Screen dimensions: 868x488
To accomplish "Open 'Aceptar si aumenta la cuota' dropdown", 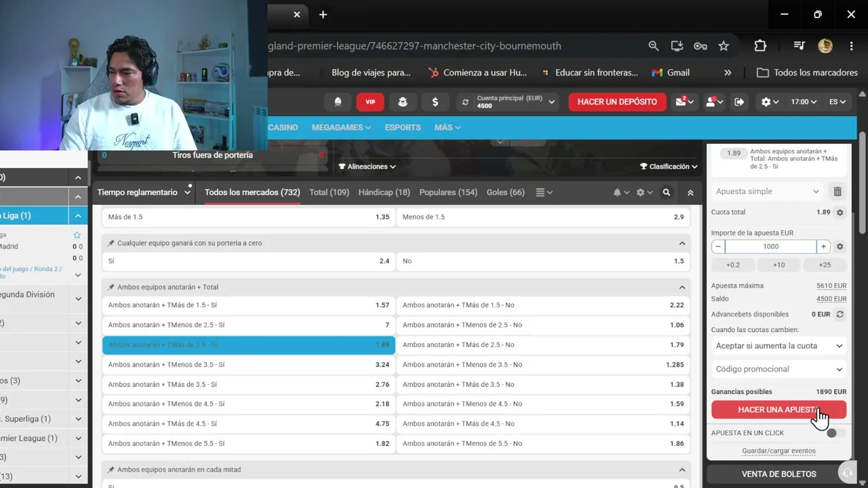I will pos(779,346).
